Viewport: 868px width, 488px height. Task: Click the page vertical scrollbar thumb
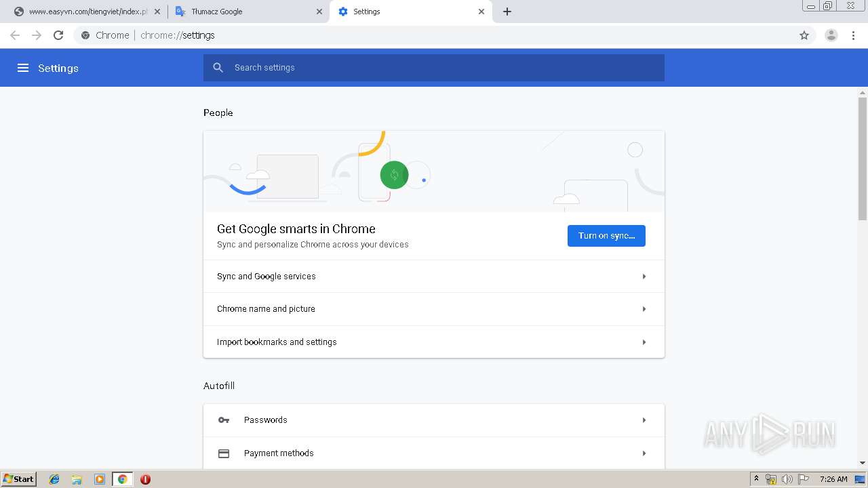click(863, 159)
